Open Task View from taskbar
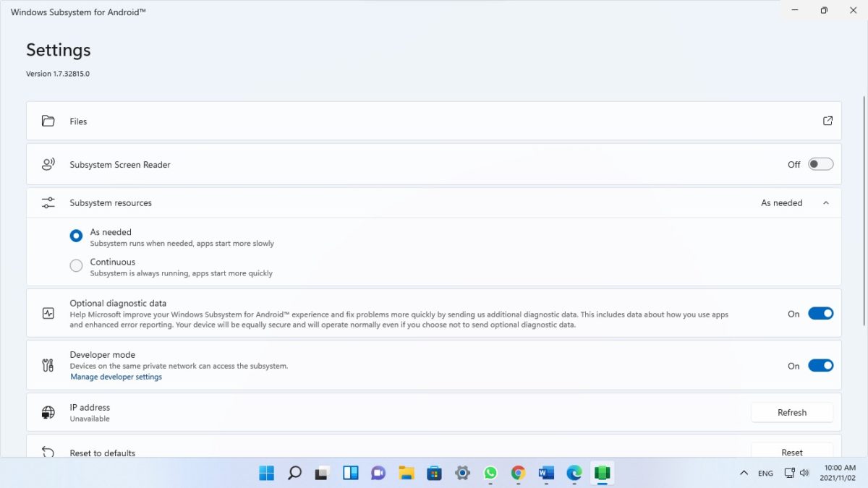 [322, 473]
